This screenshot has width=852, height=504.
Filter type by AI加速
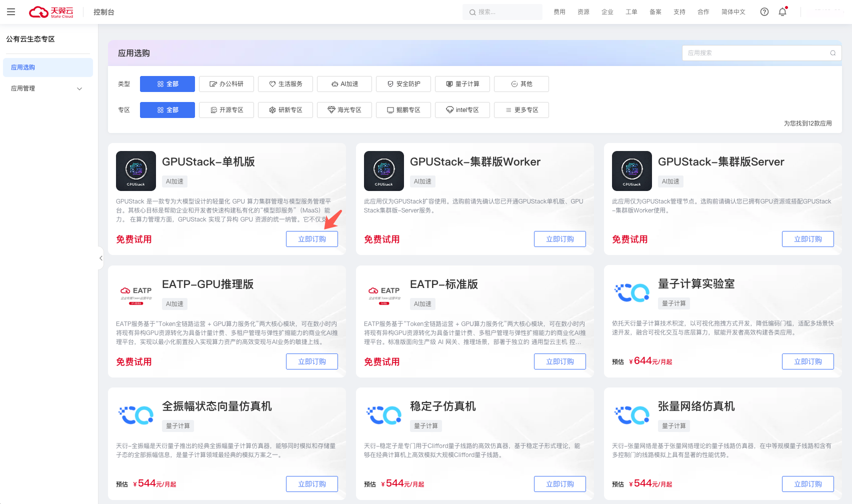(x=344, y=84)
